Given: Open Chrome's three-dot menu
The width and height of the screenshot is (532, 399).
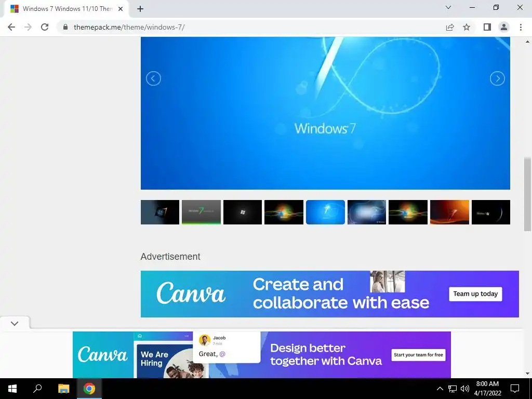Looking at the screenshot, I should click(521, 27).
